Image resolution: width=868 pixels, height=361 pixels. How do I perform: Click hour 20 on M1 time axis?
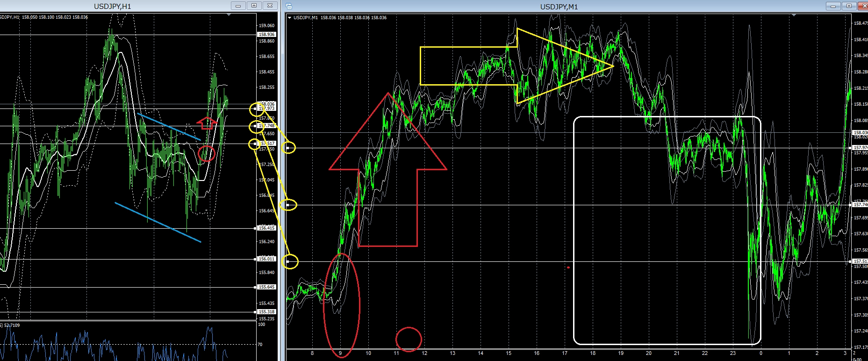pyautogui.click(x=649, y=354)
